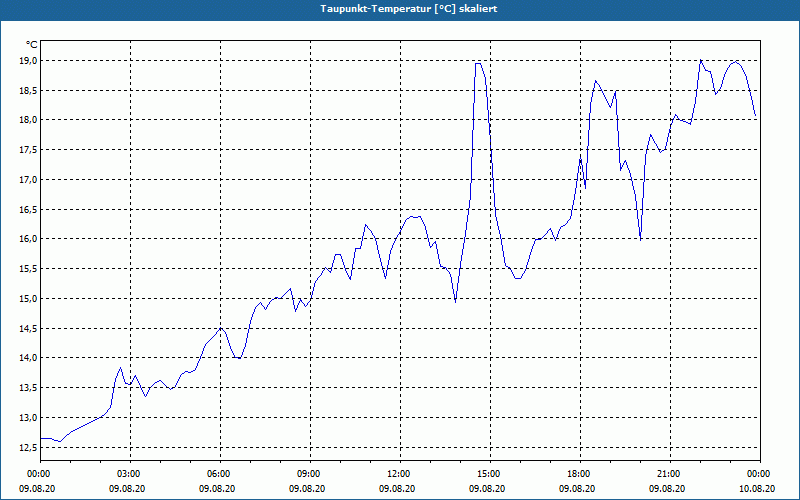Click the 03:00 time axis label

(130, 474)
